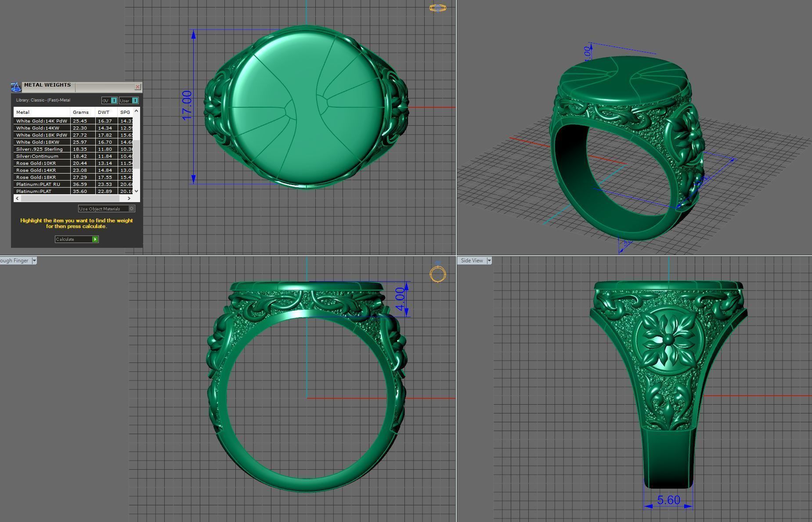Click the 22.30 grams cell

(83, 128)
